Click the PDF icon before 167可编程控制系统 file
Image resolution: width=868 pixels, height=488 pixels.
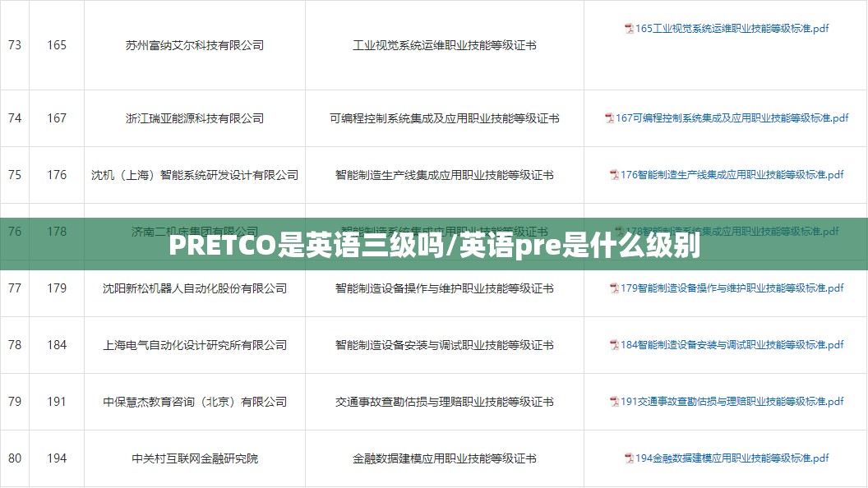(609, 117)
